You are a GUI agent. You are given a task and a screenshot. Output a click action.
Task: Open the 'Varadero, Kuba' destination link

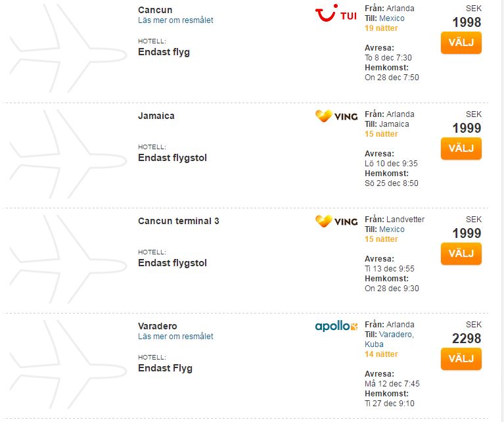click(389, 339)
